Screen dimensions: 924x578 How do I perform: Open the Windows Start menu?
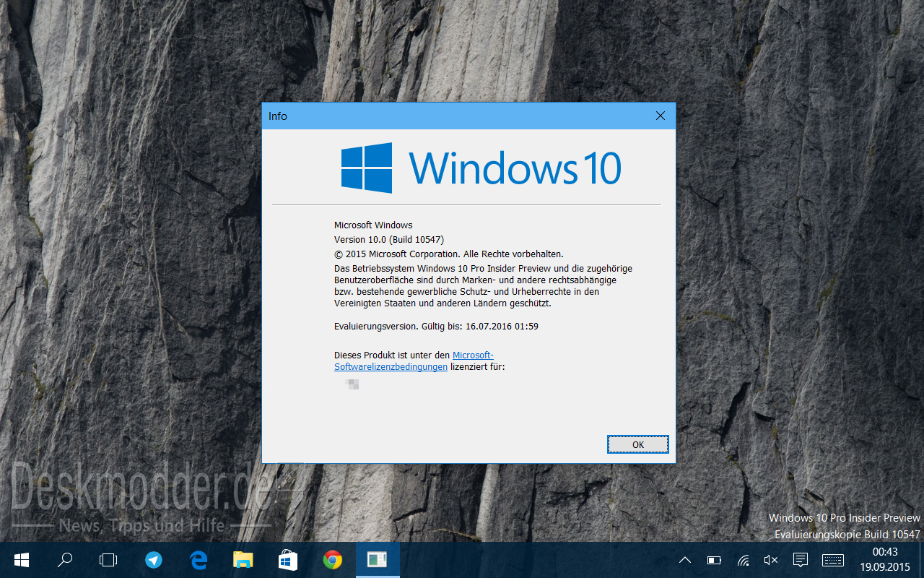tap(21, 560)
